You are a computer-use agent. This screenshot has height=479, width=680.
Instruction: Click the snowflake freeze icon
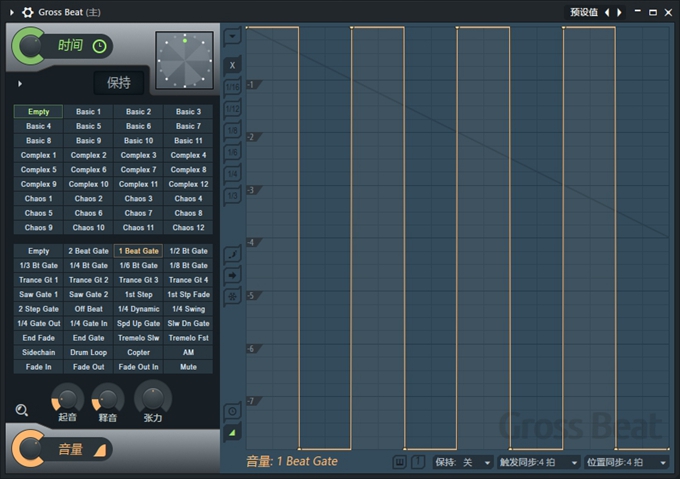coord(233,297)
